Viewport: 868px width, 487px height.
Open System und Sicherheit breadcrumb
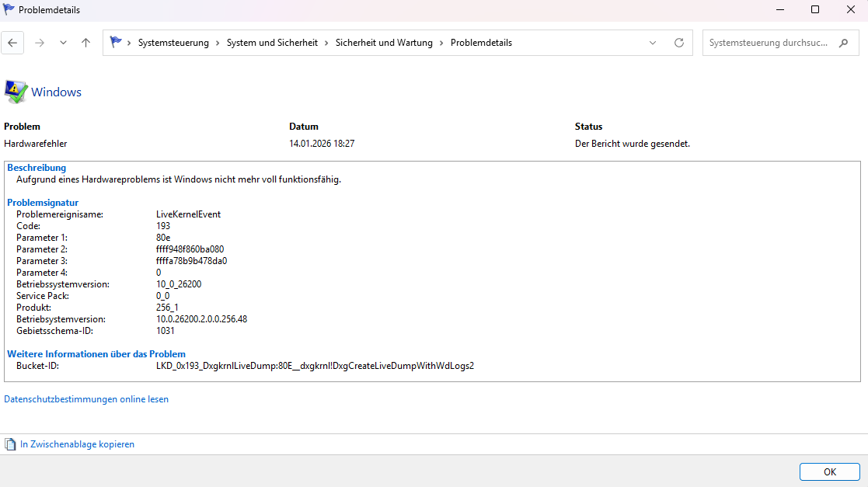click(x=272, y=43)
